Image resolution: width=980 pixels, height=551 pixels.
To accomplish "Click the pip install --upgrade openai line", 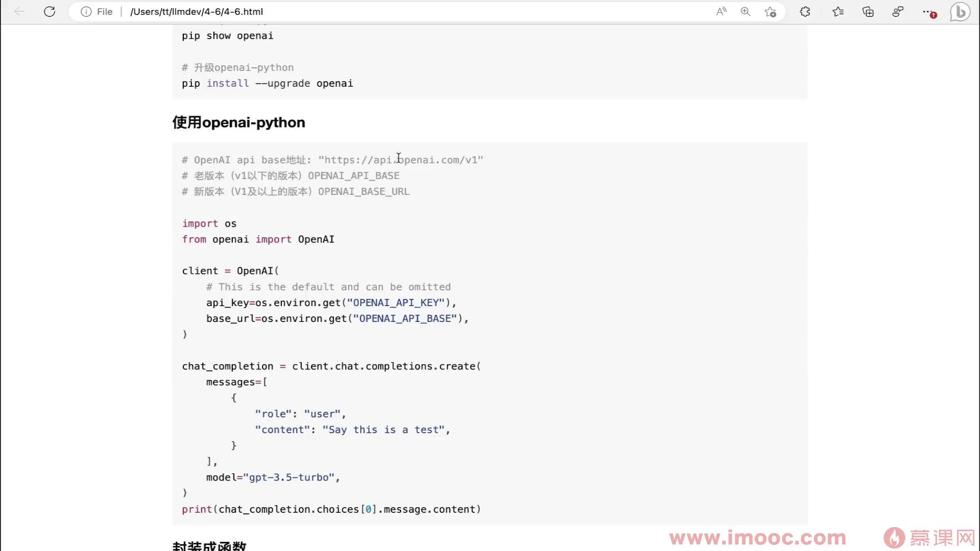I will (x=267, y=83).
